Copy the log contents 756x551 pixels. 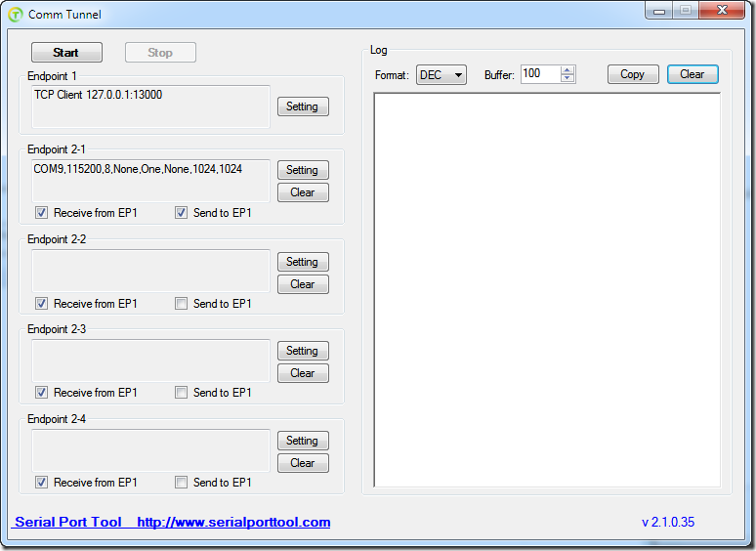point(633,74)
